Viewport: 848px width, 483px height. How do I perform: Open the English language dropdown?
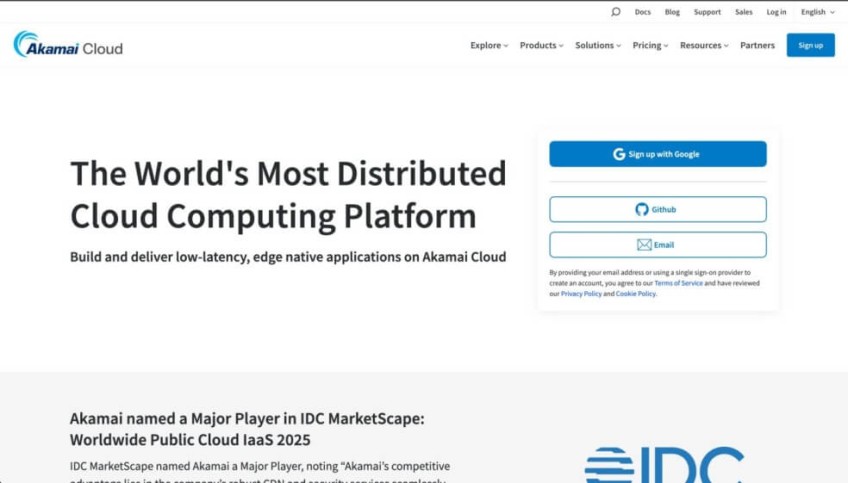coord(817,12)
